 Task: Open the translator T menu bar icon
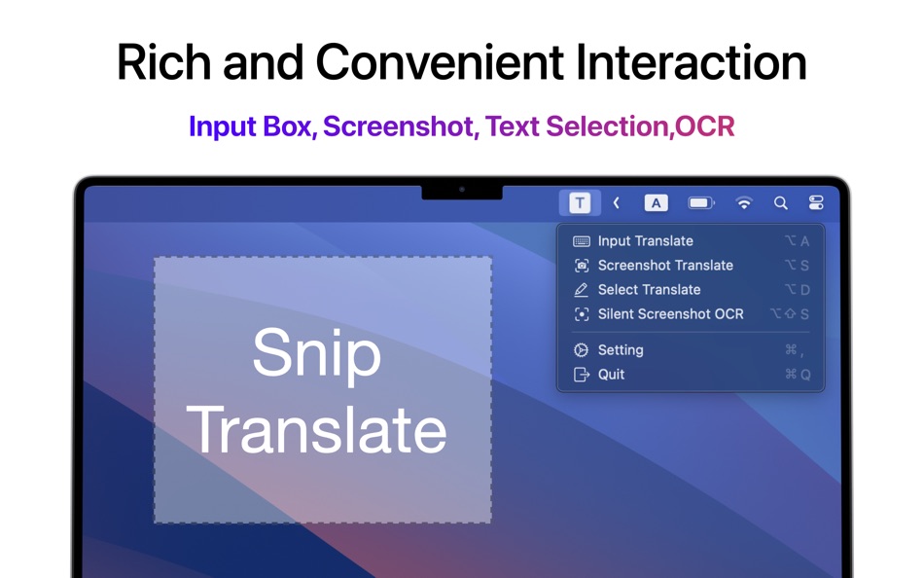coord(580,203)
